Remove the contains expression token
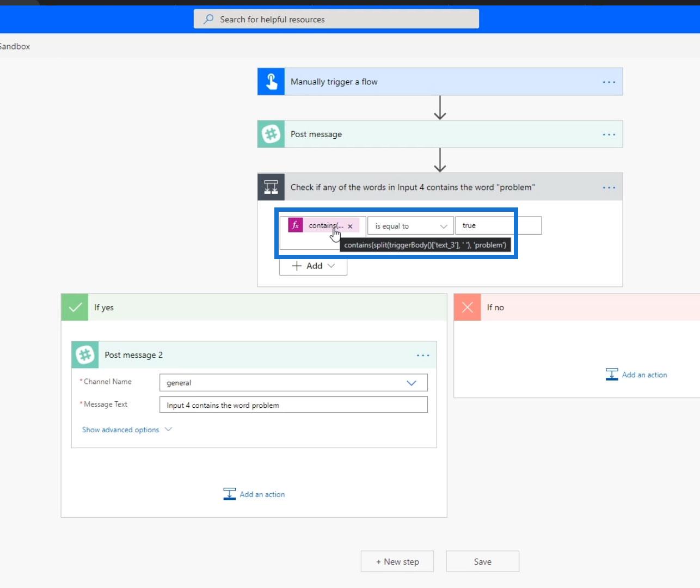Viewport: 700px width, 588px height. click(x=350, y=226)
